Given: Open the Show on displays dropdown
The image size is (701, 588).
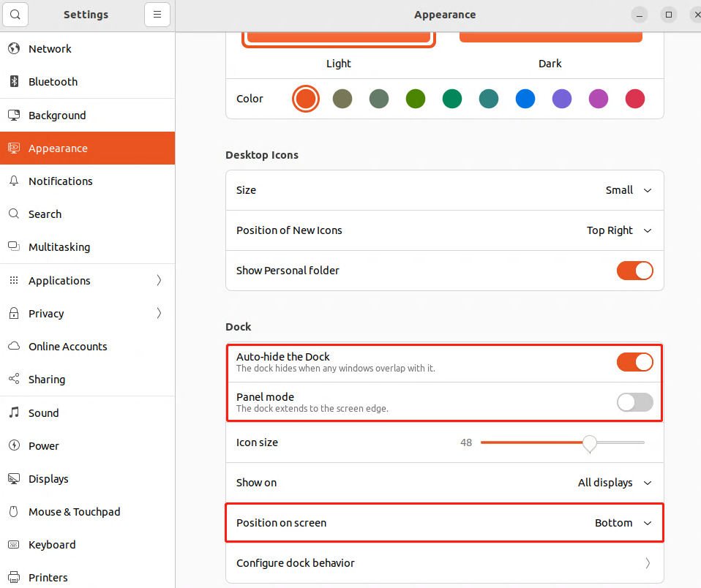Looking at the screenshot, I should (x=614, y=483).
